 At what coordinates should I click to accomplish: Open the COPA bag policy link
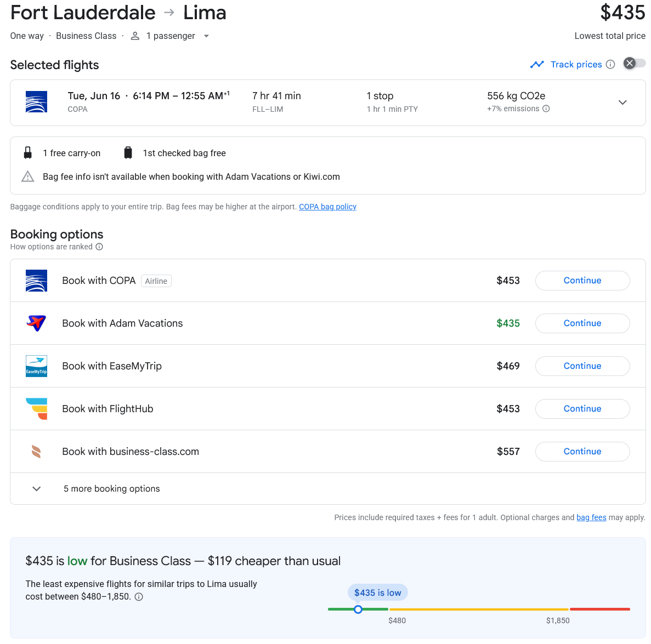pos(327,207)
